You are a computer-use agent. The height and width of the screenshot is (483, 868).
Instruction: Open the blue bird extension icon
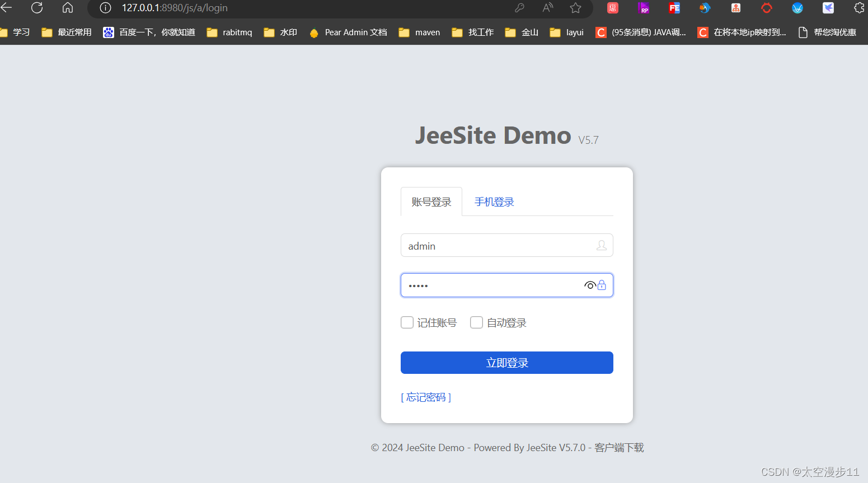point(705,8)
